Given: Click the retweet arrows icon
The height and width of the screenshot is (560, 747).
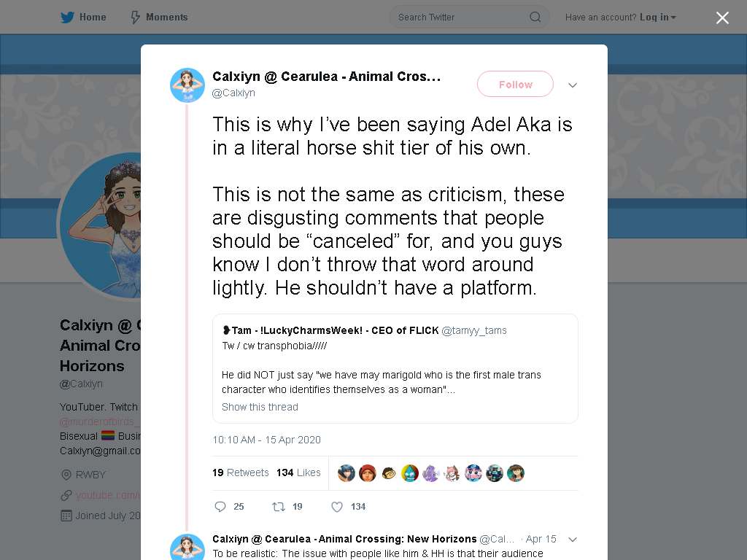Looking at the screenshot, I should point(278,507).
